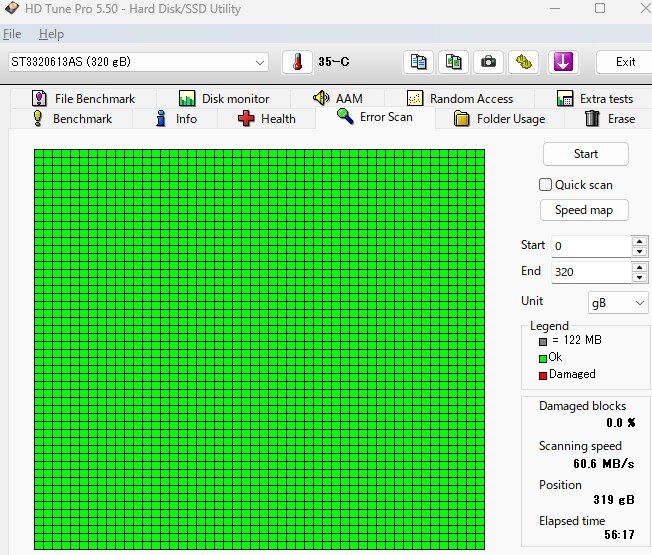This screenshot has width=652, height=555.
Task: Switch to the File Benchmark tab
Action: [84, 99]
